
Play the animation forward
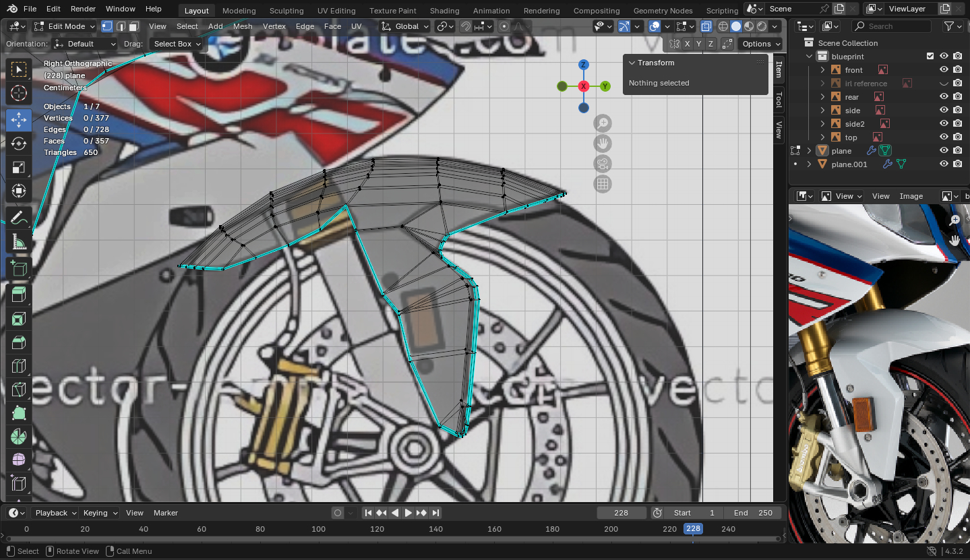(408, 513)
